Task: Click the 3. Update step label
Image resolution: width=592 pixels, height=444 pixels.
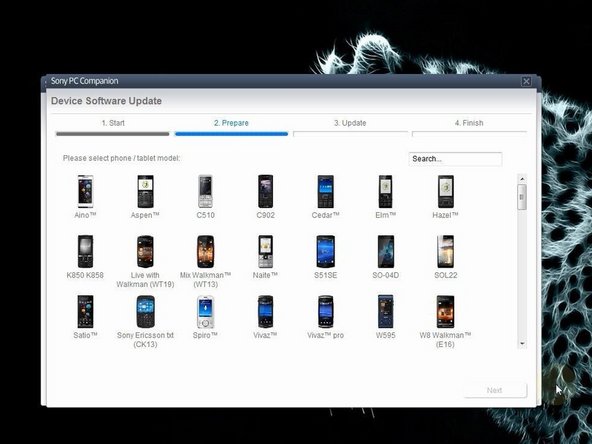Action: pos(350,123)
